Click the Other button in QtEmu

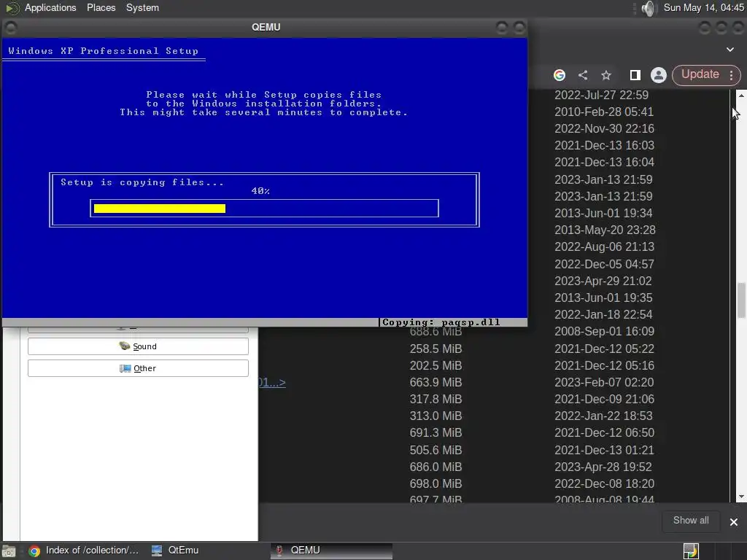point(138,368)
